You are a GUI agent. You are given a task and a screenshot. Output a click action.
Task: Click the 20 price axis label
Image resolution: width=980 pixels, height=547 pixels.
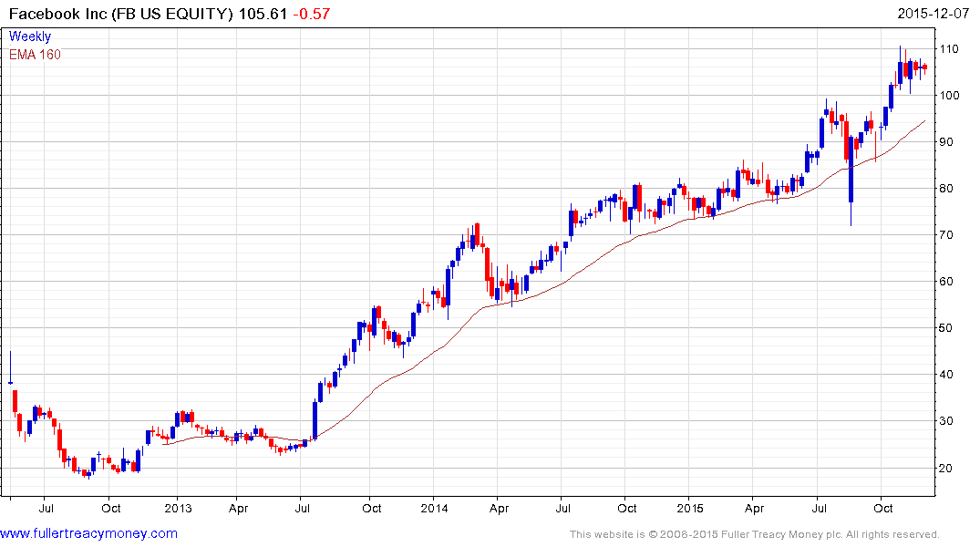(x=946, y=468)
